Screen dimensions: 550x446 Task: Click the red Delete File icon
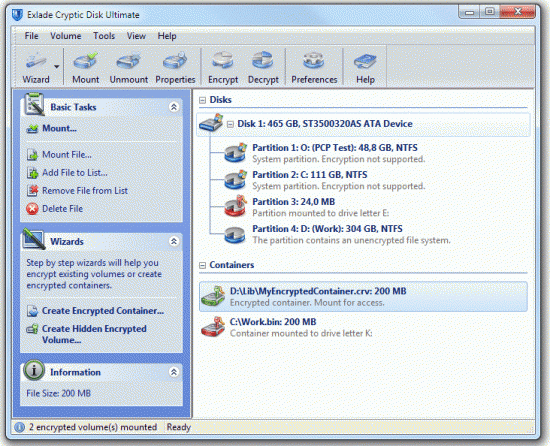coord(32,209)
